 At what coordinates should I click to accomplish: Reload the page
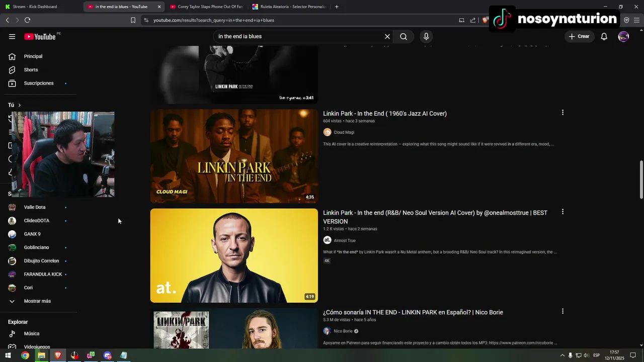point(27,20)
